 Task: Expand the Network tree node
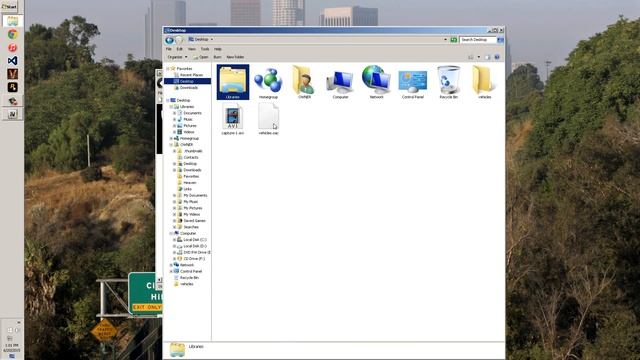pyautogui.click(x=171, y=265)
